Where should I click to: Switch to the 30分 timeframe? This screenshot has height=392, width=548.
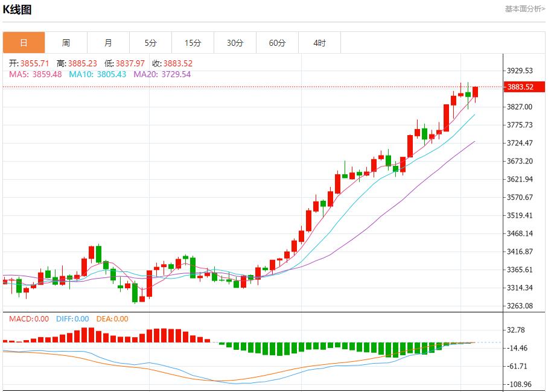[x=235, y=43]
